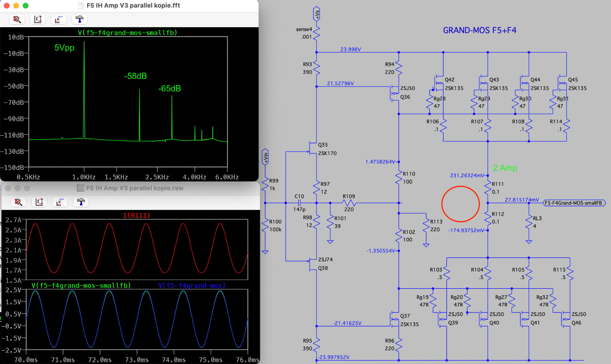
Task: Click the green '2 Amp' annotation
Action: tap(505, 168)
